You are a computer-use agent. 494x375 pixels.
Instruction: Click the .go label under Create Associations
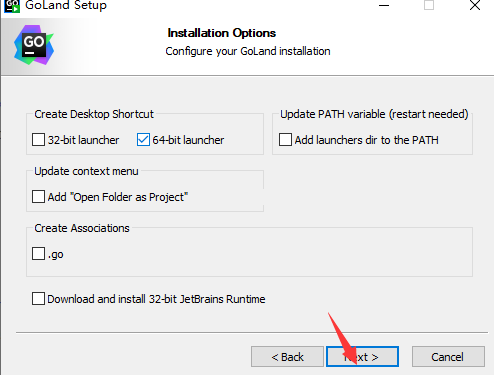pos(56,255)
